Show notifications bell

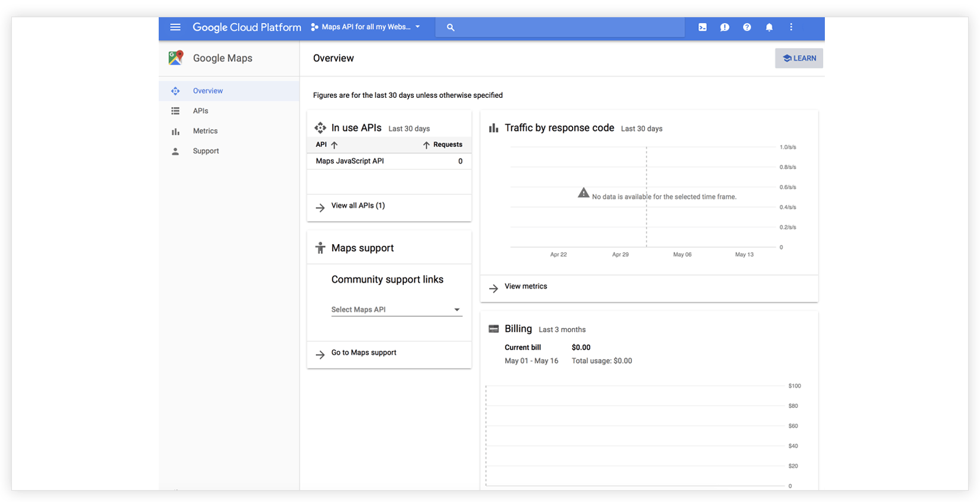[769, 27]
